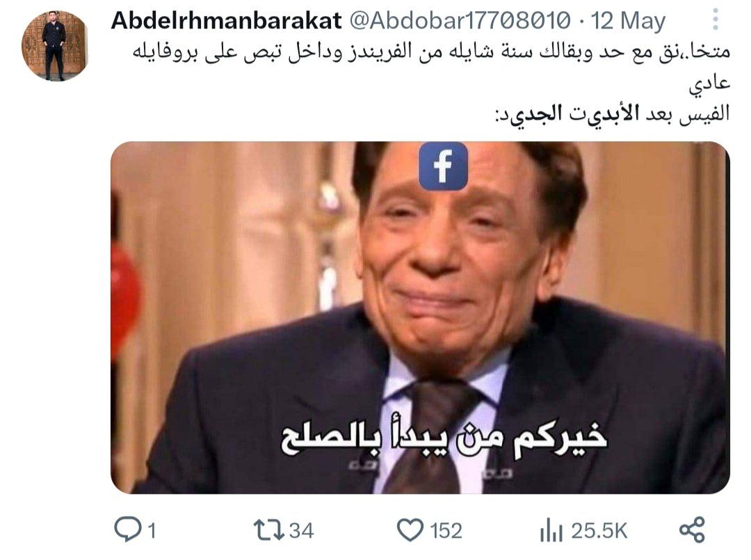Like the tweet with the heart icon
The image size is (751, 560).
[410, 530]
